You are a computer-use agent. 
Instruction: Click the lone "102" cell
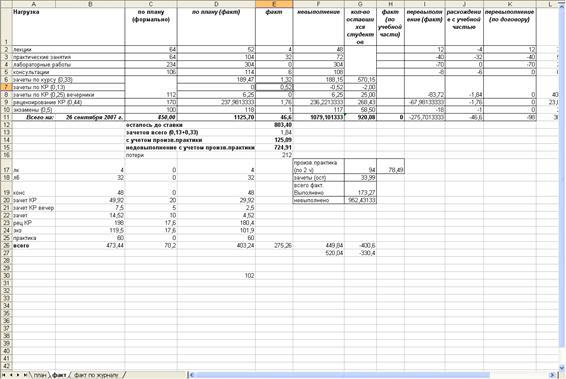(216, 275)
